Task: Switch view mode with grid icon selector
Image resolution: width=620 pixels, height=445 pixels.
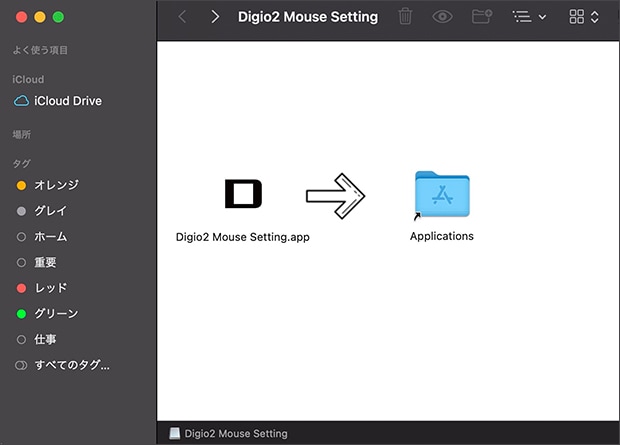Action: 583,17
